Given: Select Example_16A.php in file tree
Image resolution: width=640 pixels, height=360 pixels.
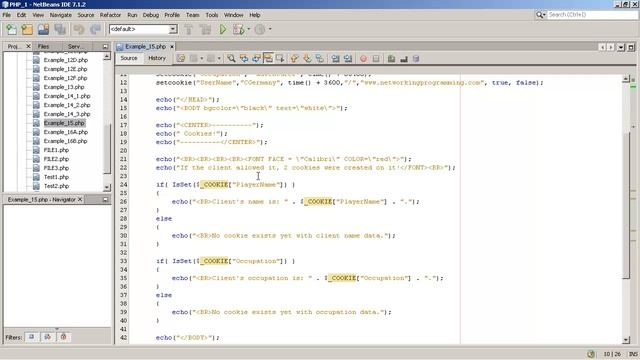Looking at the screenshot, I should [66, 132].
